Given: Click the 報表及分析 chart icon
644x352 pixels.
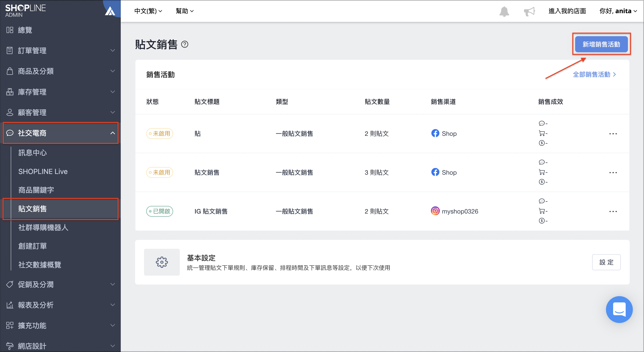Looking at the screenshot, I should click(x=10, y=305).
